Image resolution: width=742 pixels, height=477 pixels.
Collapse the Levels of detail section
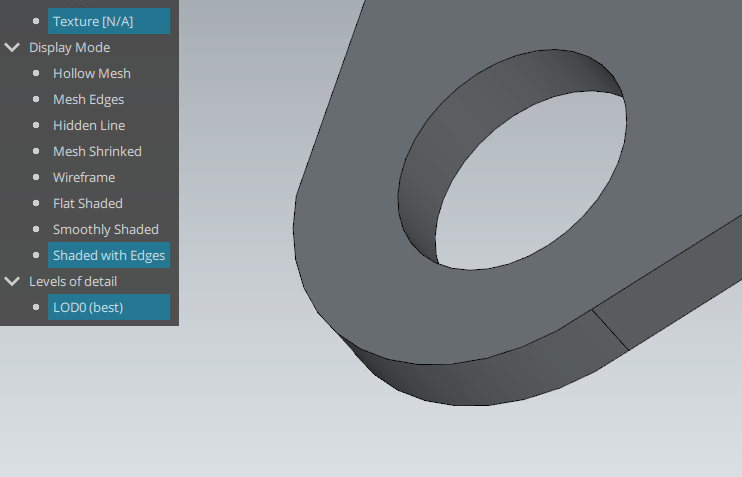pyautogui.click(x=12, y=282)
